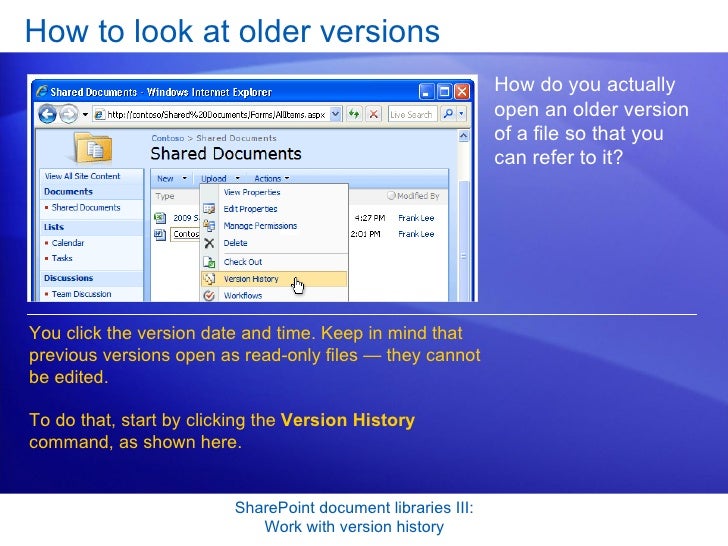
Task: Click the green Refresh arrows icon
Action: (x=354, y=114)
